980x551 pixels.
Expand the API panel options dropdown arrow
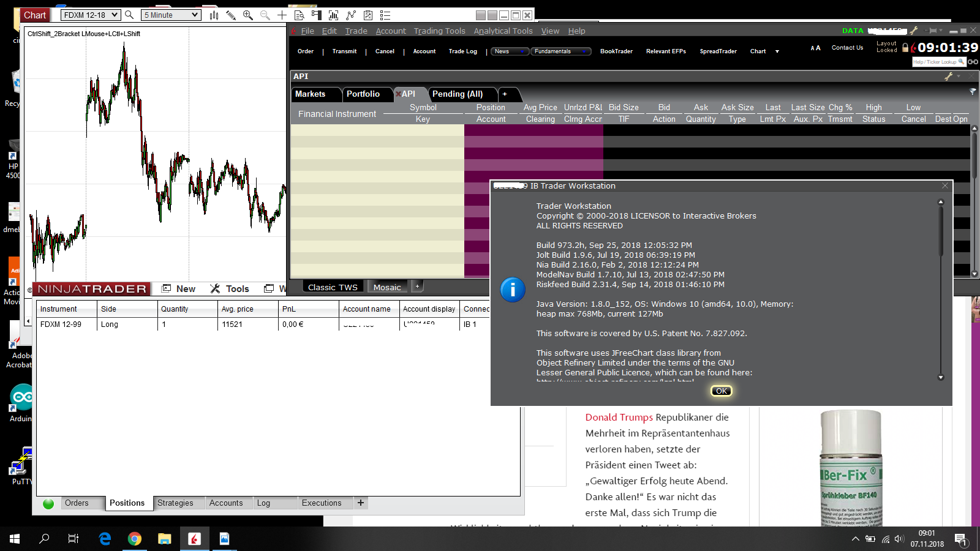[959, 77]
